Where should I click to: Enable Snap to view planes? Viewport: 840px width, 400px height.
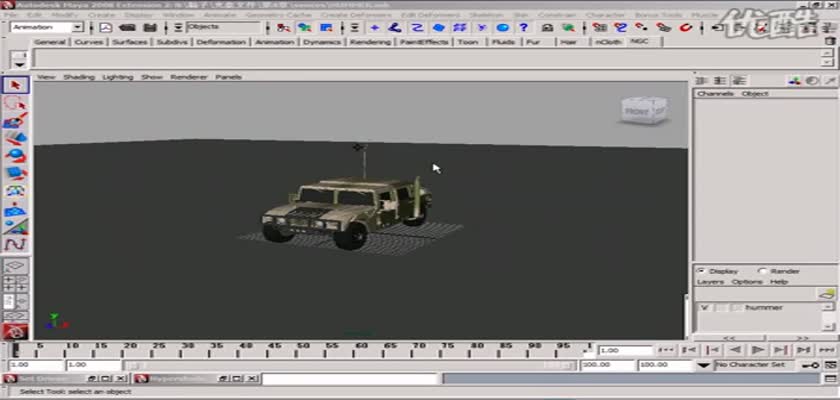coord(664,27)
